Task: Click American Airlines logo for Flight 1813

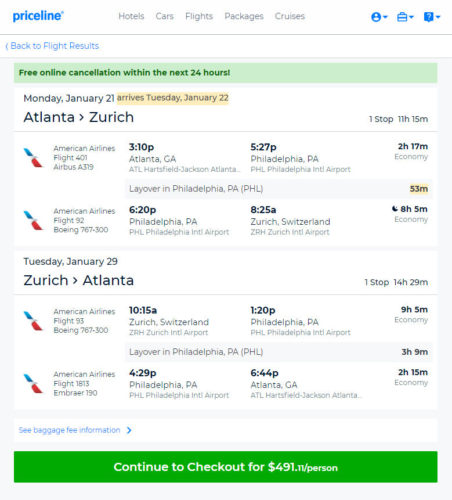Action: click(33, 383)
